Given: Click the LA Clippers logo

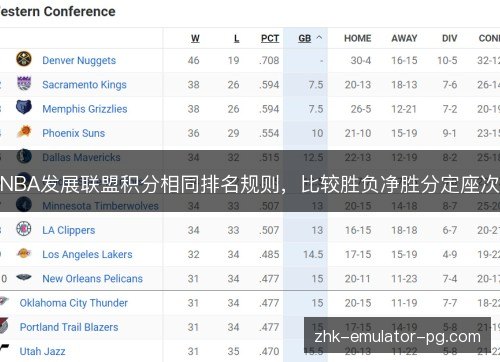Looking at the screenshot, I should coord(24,229).
